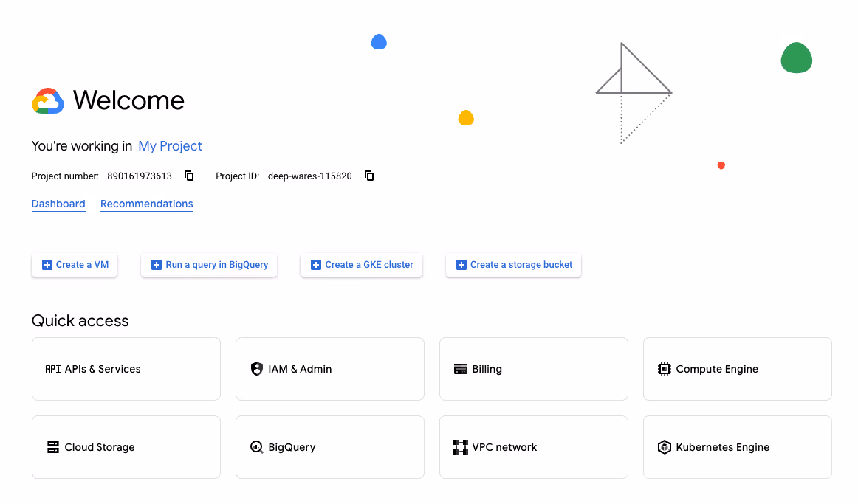The height and width of the screenshot is (504, 858).
Task: Click the storage icon in Cloud Storage card
Action: point(53,447)
